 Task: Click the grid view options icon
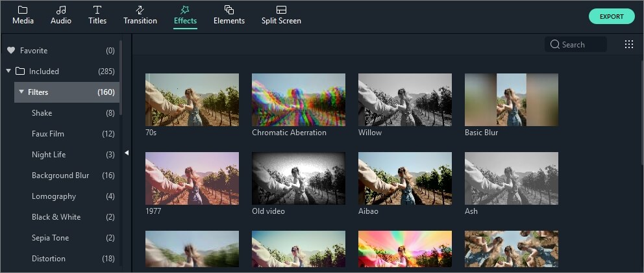629,44
